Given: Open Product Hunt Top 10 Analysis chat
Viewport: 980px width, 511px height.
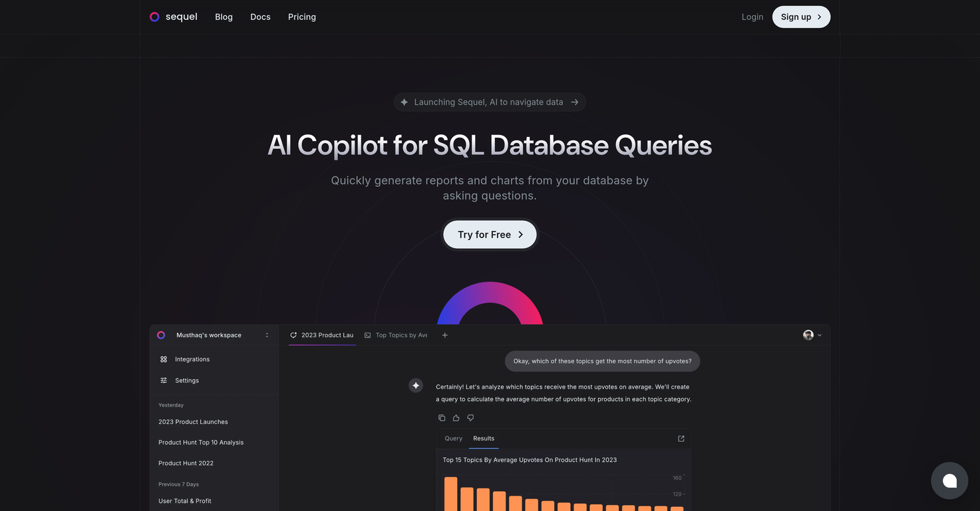Looking at the screenshot, I should point(201,442).
